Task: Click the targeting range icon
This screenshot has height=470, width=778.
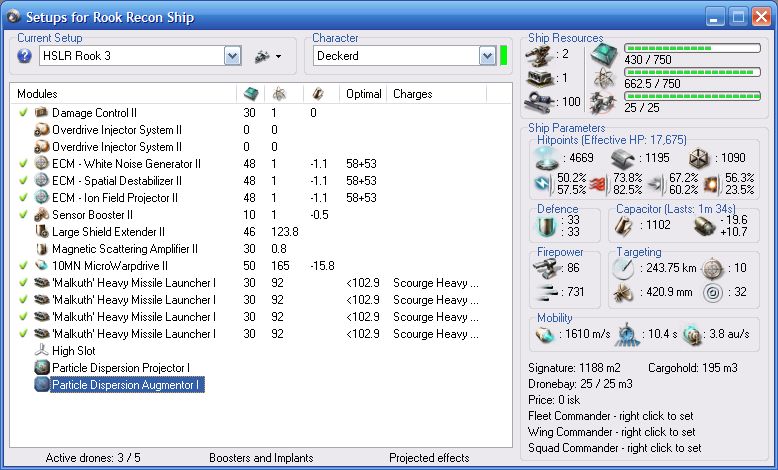Action: (624, 269)
